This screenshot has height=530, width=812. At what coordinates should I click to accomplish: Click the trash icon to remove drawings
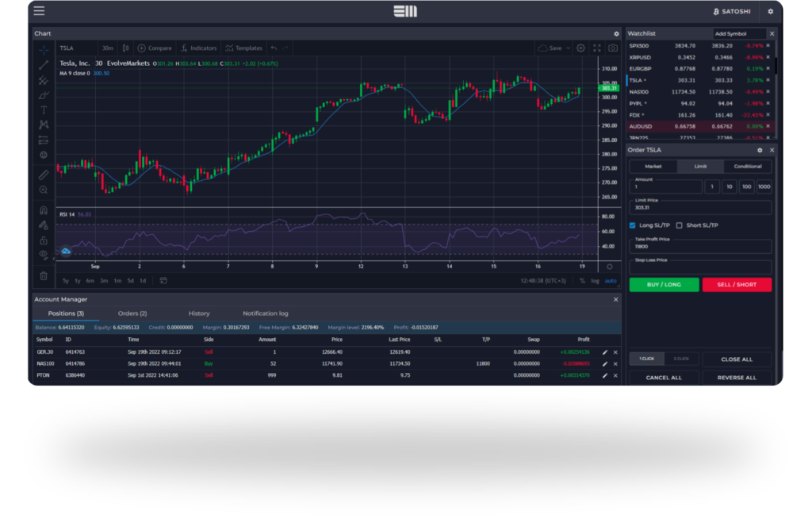(x=44, y=275)
